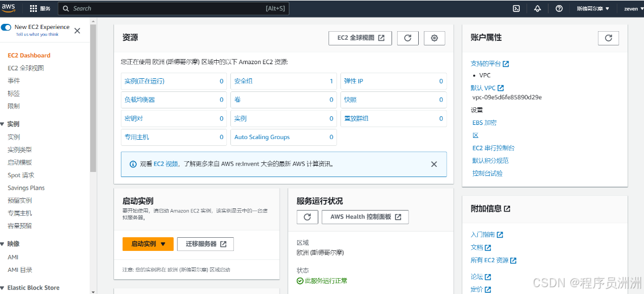Screen dimensions: 644x294
Task: Open the 斯德哥尔摩 region dropdown
Action: 593,9
